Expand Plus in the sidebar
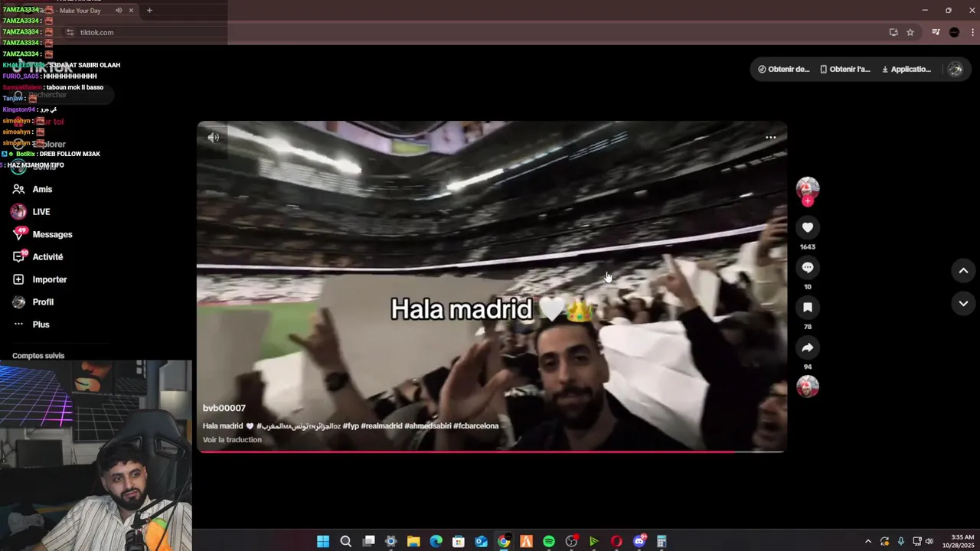980x551 pixels. (x=31, y=324)
